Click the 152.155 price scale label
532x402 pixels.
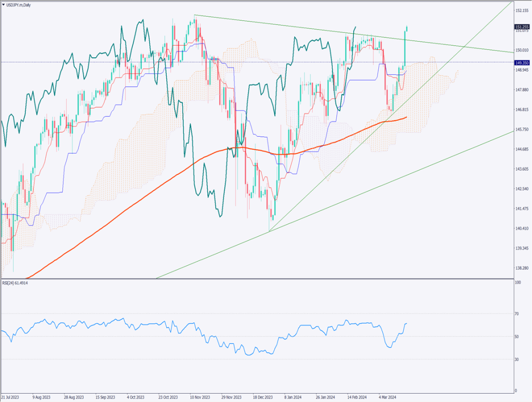click(521, 10)
